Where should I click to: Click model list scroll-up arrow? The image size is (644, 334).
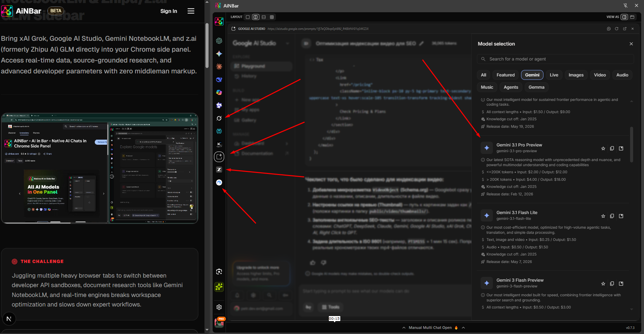(631, 101)
